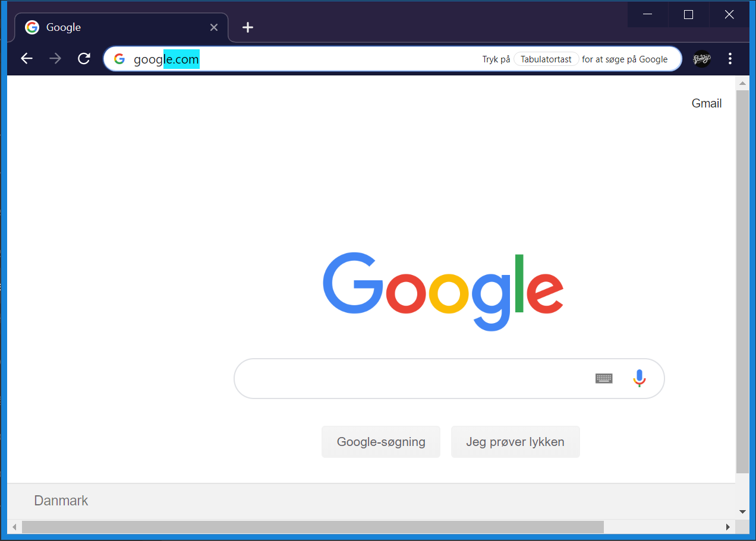Screen dimensions: 756x541
Task: Click the horizontal scrollbar thumb
Action: (x=313, y=527)
